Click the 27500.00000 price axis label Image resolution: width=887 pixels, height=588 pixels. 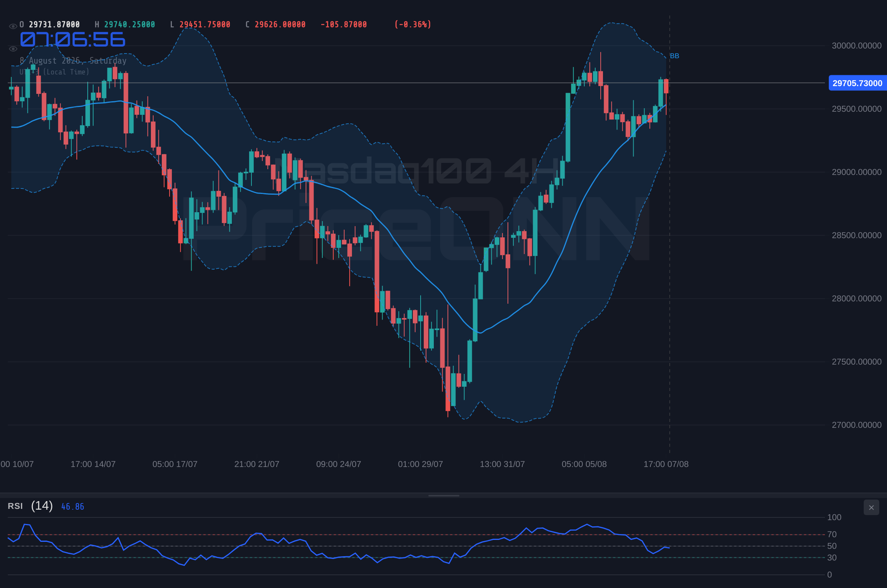(857, 362)
